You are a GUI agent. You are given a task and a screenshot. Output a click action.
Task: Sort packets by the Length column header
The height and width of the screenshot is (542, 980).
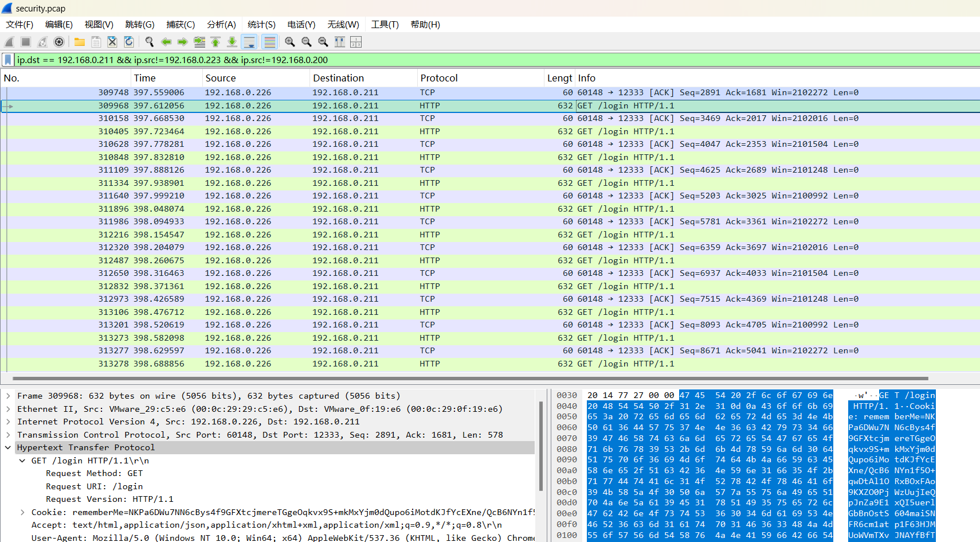point(560,78)
